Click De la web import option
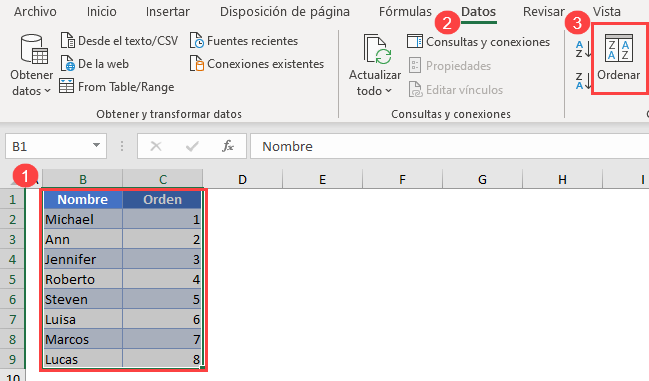649x381 pixels. point(95,64)
